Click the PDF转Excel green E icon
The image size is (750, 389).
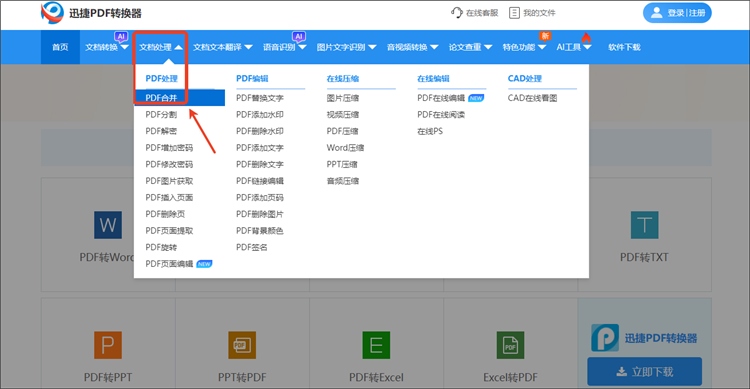click(x=376, y=345)
